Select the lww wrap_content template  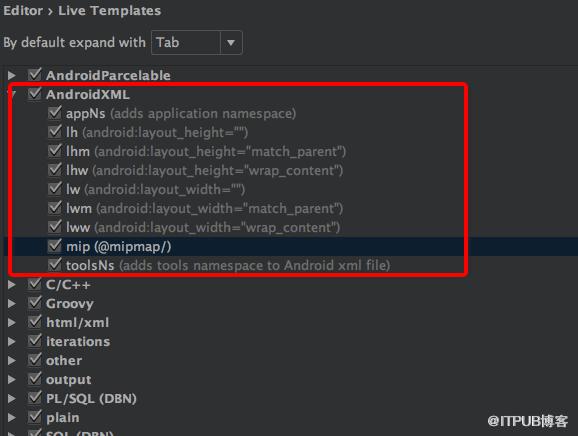[x=203, y=227]
